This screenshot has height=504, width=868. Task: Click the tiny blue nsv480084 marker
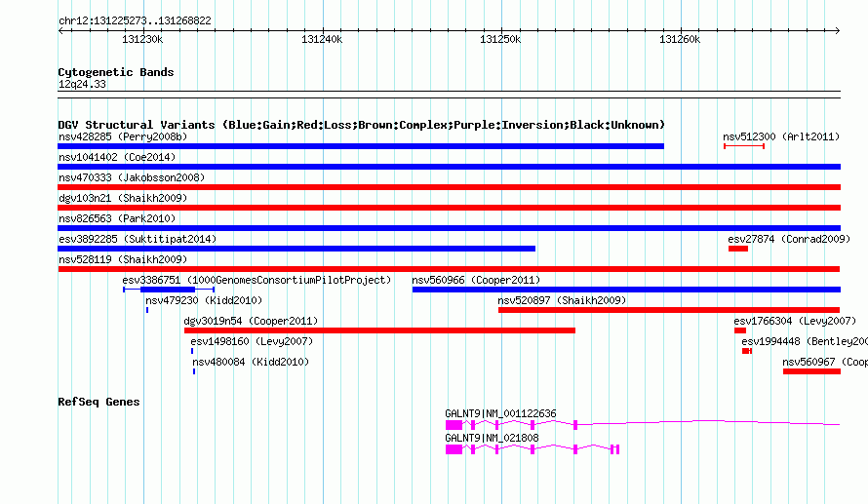(194, 371)
